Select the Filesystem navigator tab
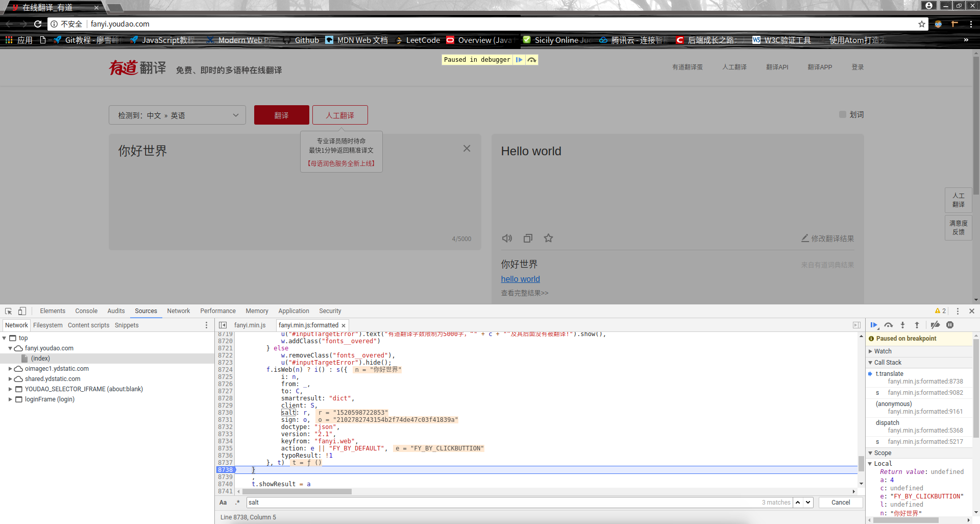 [x=48, y=325]
